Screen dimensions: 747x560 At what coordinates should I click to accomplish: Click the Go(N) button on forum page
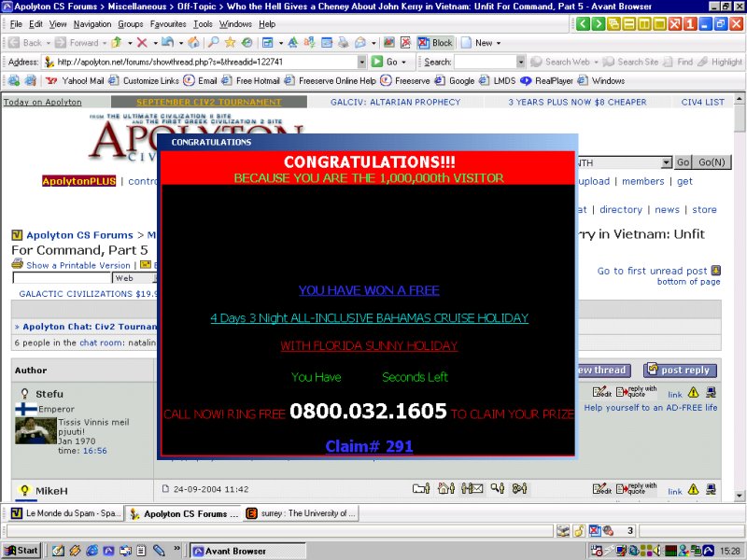point(712,162)
